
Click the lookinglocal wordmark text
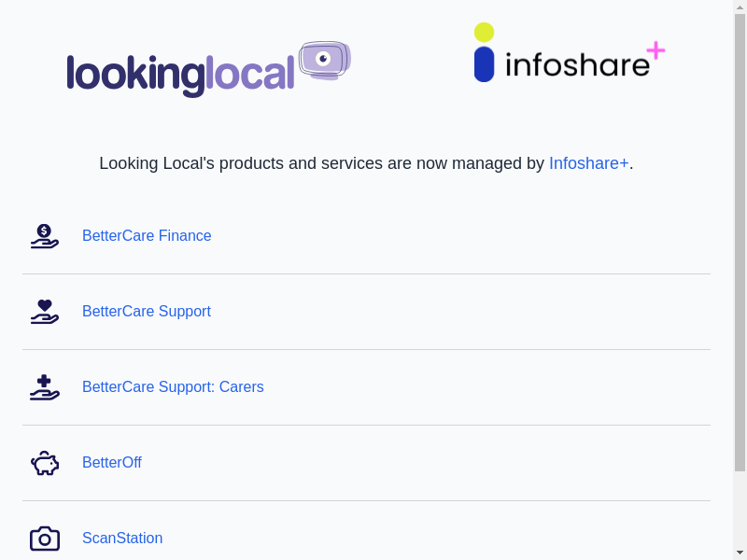click(x=180, y=73)
